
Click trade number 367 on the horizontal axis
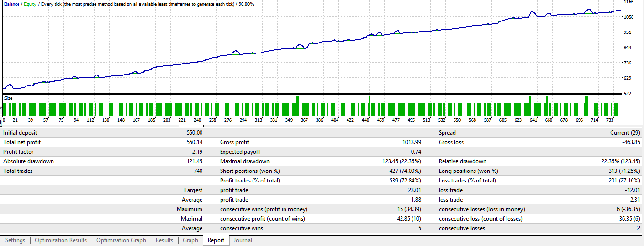pos(304,120)
